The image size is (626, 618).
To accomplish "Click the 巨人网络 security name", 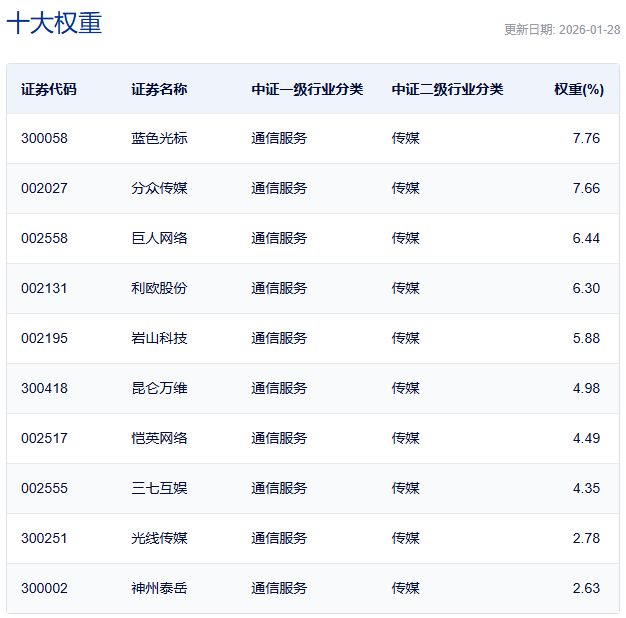I will (159, 238).
